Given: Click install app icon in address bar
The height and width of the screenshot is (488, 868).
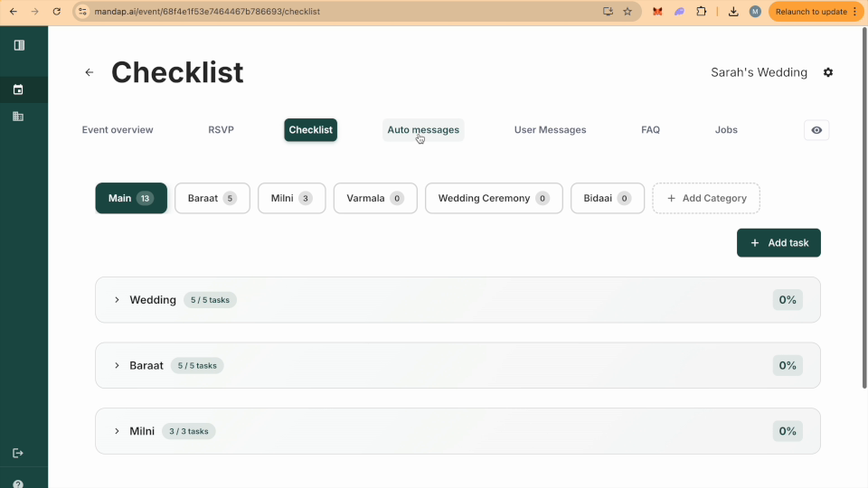Looking at the screenshot, I should tap(608, 12).
